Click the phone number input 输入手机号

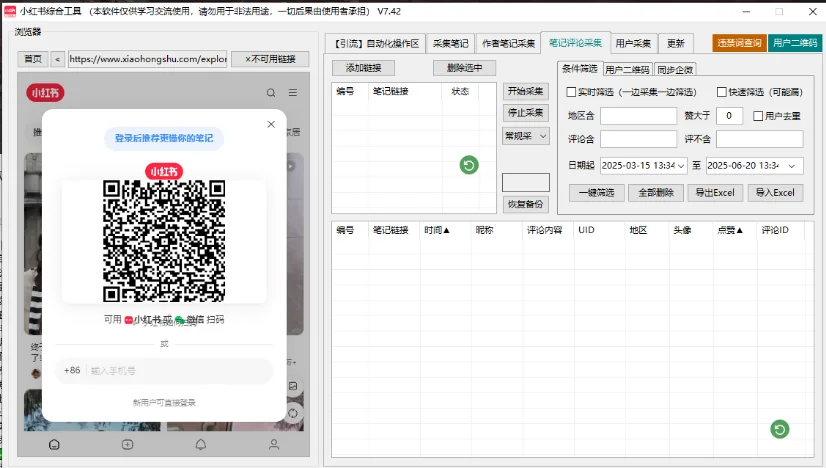coord(179,371)
